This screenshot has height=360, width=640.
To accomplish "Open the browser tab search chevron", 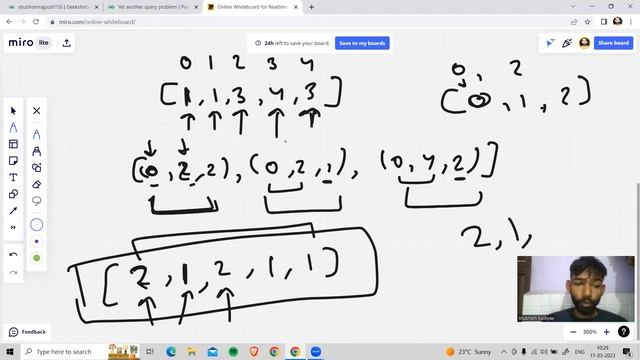I will (573, 7).
